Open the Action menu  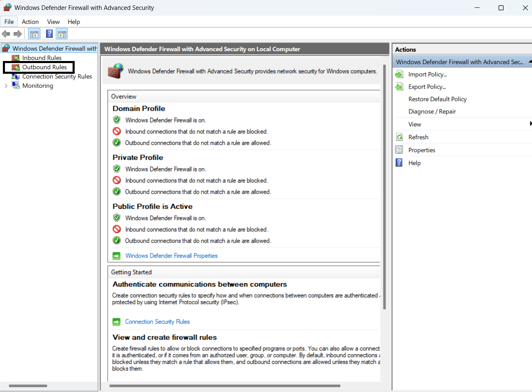(x=30, y=22)
